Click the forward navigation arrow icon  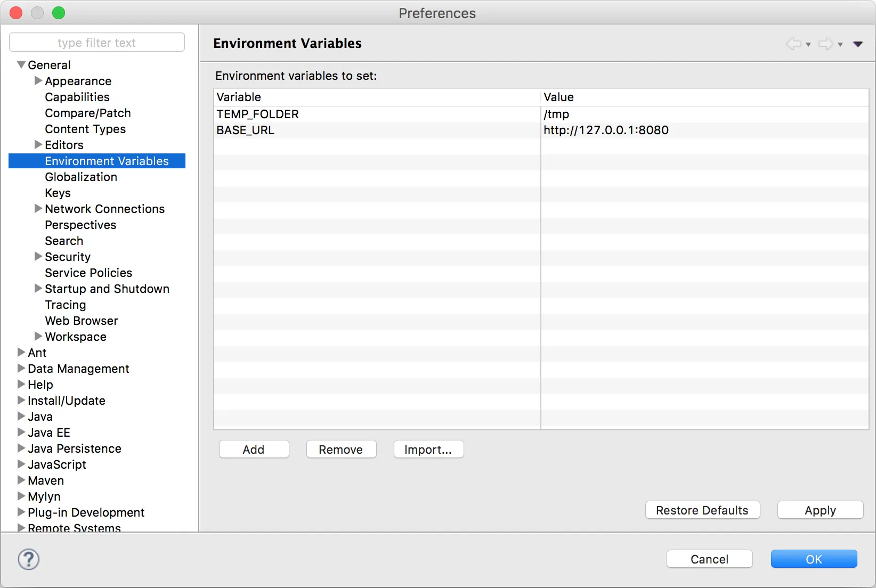(x=825, y=44)
